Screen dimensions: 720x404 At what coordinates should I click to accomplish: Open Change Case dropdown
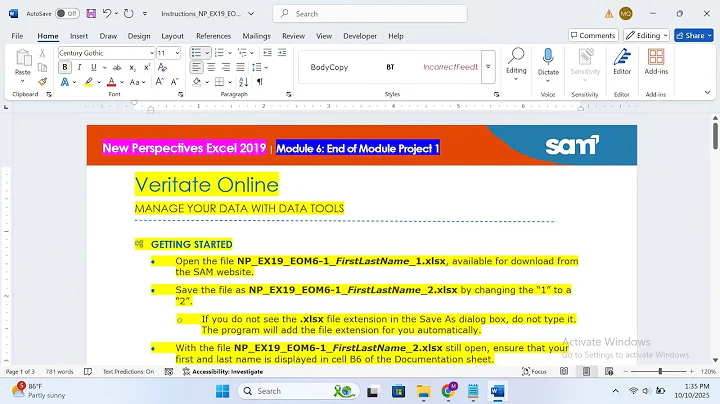[137, 82]
